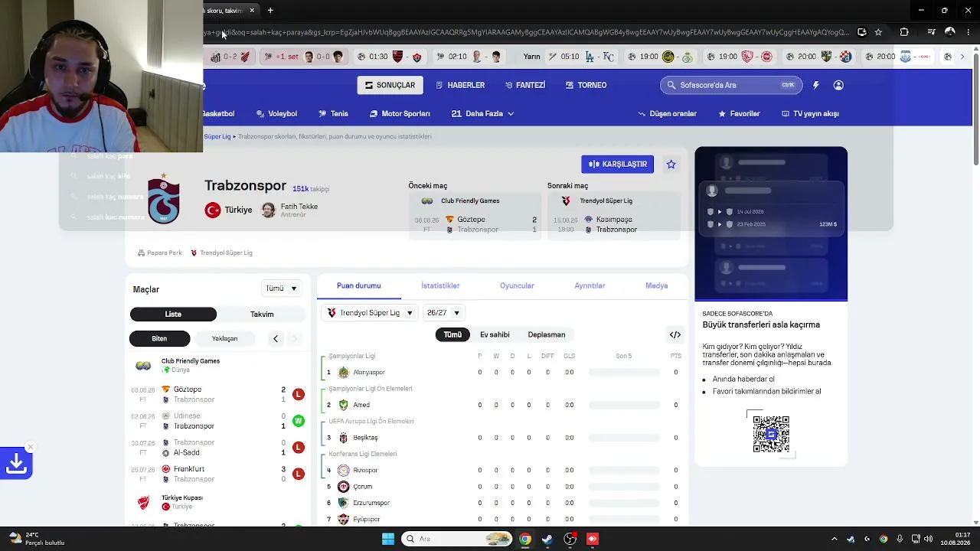Click the Beşiktaş team logo
Viewport: 980px width, 551px height.
344,438
